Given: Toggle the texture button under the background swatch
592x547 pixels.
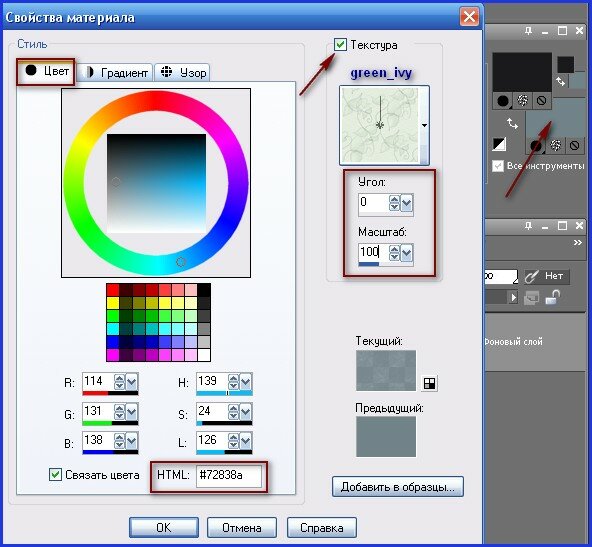Looking at the screenshot, I should 555,145.
